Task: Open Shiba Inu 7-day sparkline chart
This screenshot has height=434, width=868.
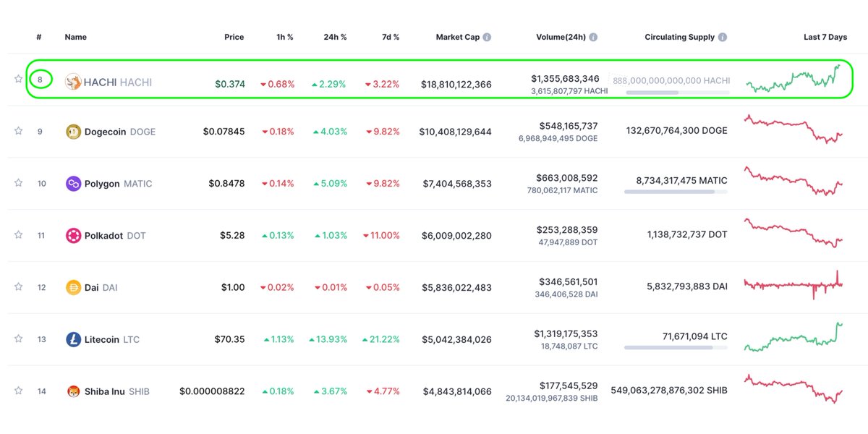Action: tap(793, 389)
